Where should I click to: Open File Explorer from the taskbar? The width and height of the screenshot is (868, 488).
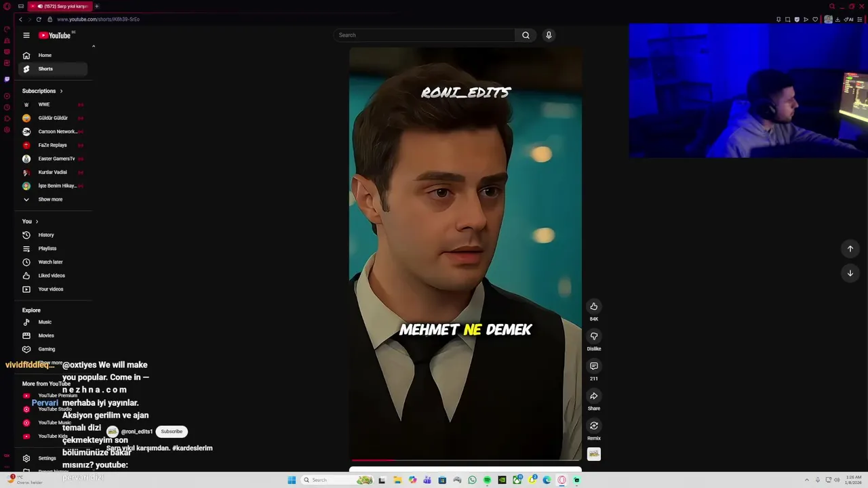[x=397, y=480]
